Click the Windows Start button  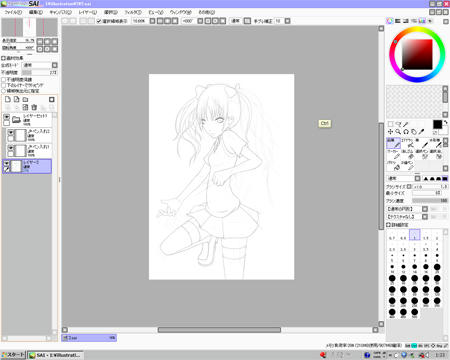click(x=13, y=355)
